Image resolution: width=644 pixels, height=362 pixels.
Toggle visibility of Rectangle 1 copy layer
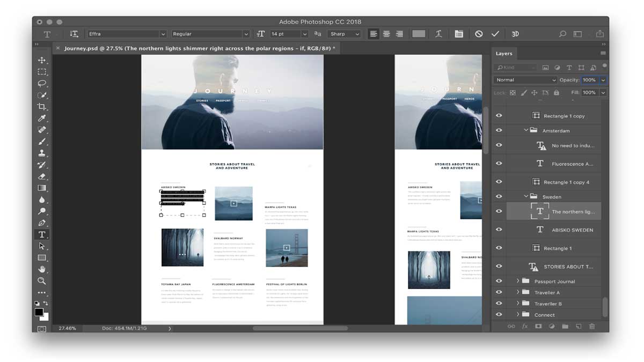[x=499, y=116]
